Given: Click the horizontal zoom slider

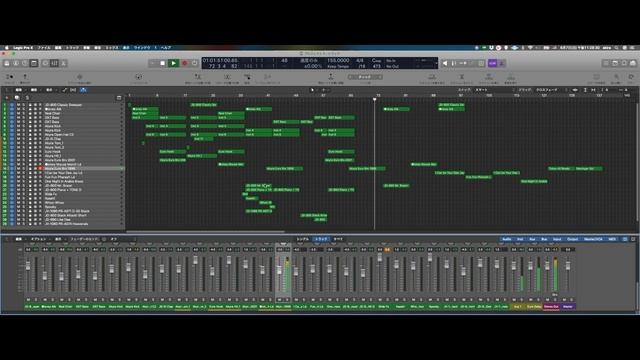Looking at the screenshot, I should [623, 90].
